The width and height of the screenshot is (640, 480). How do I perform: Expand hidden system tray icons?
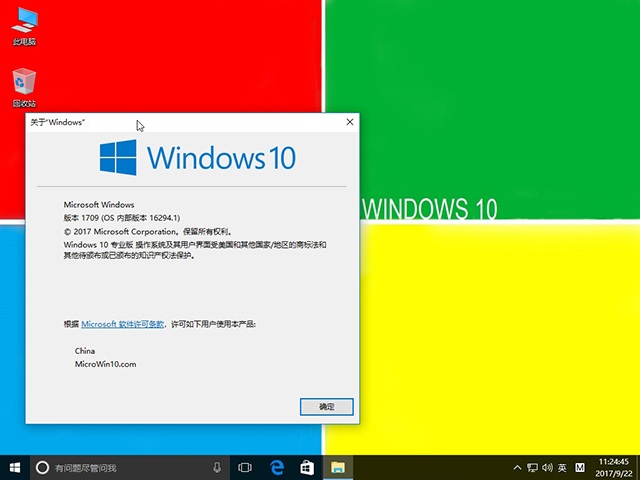(x=517, y=467)
